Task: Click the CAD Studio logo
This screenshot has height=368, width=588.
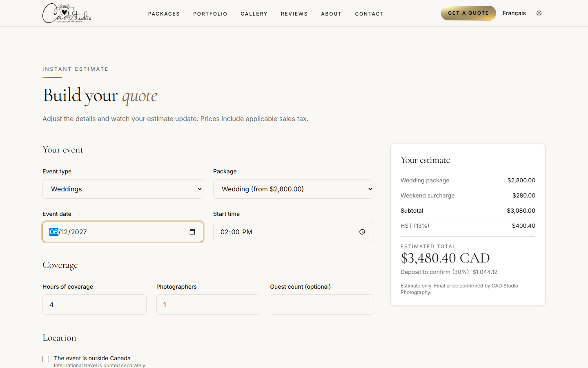Action: [67, 13]
